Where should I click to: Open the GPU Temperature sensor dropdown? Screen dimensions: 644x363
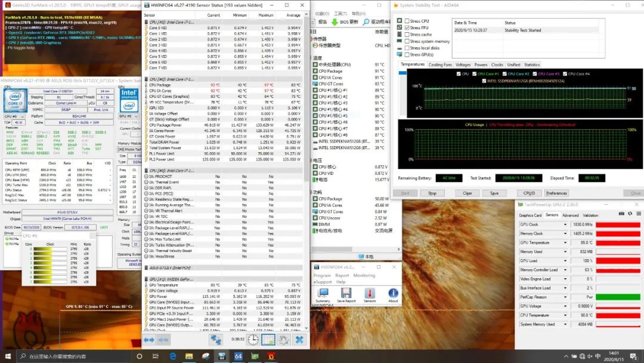click(x=565, y=242)
